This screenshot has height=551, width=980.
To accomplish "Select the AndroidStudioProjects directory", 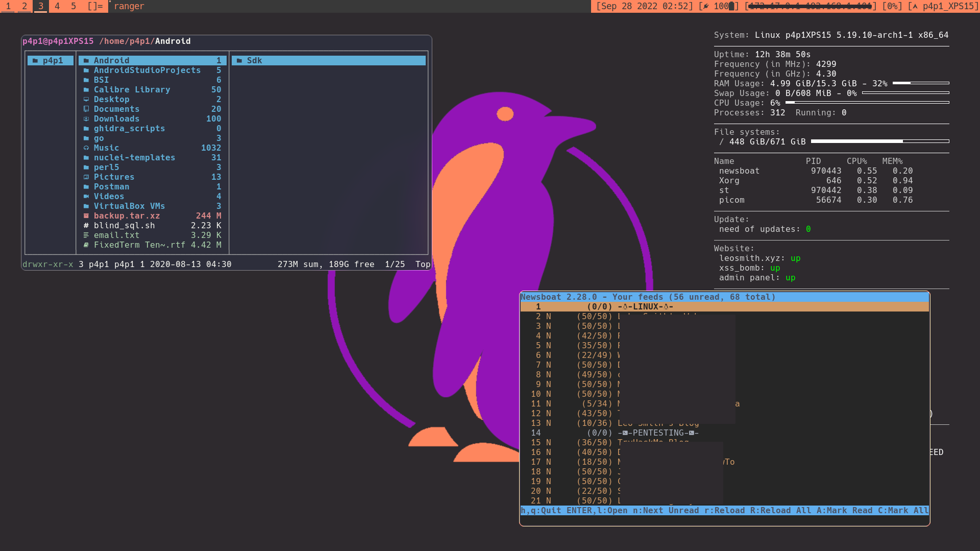I will [x=147, y=70].
